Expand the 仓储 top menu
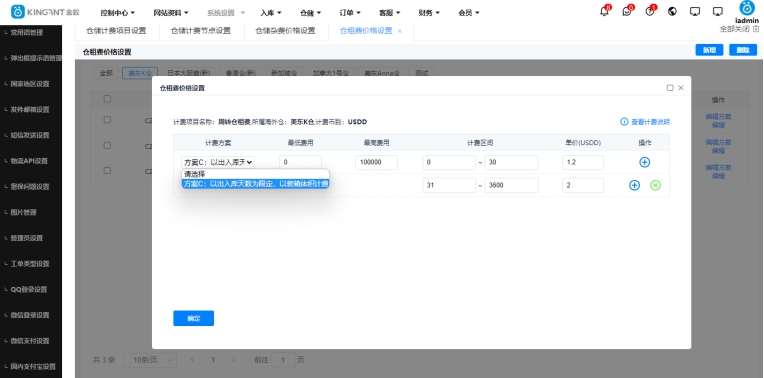 pos(310,13)
